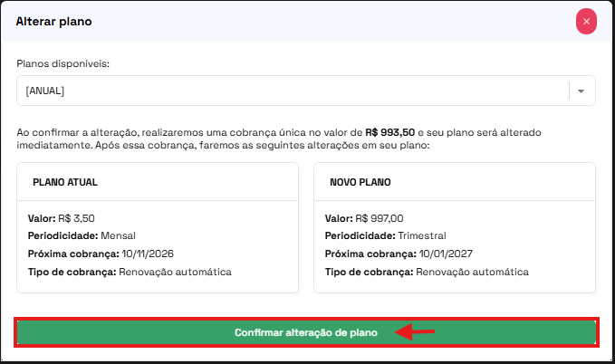This screenshot has width=615, height=364.
Task: Click the Mensal periodicity text
Action: click(118, 235)
